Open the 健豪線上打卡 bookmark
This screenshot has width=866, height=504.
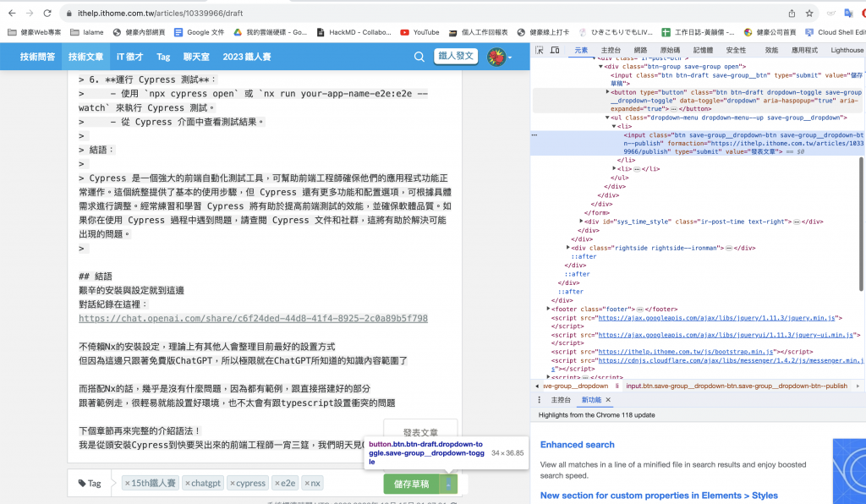point(543,33)
